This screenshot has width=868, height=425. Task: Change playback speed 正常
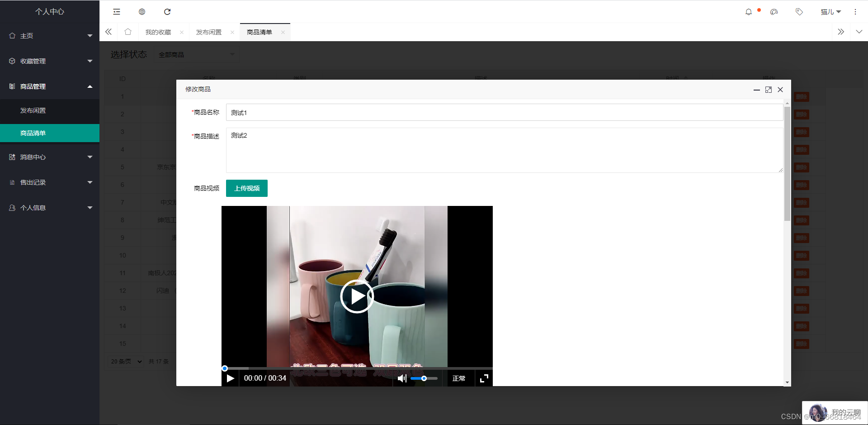point(459,378)
